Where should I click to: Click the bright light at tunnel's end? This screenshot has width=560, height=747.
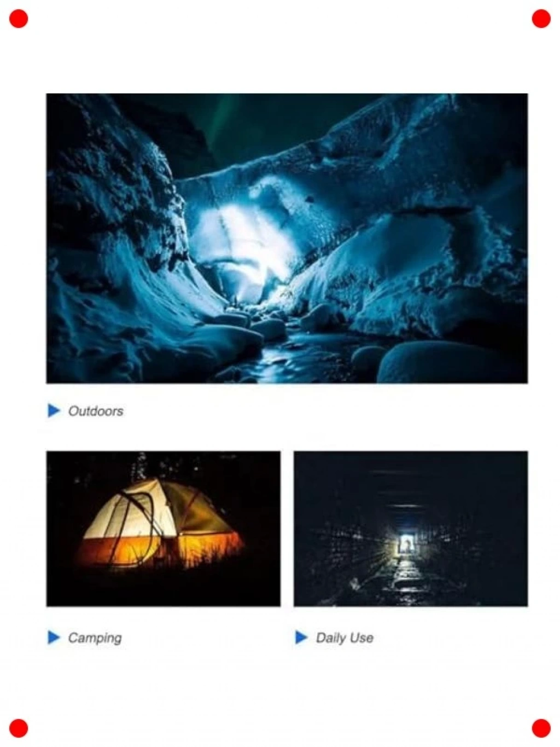(406, 545)
